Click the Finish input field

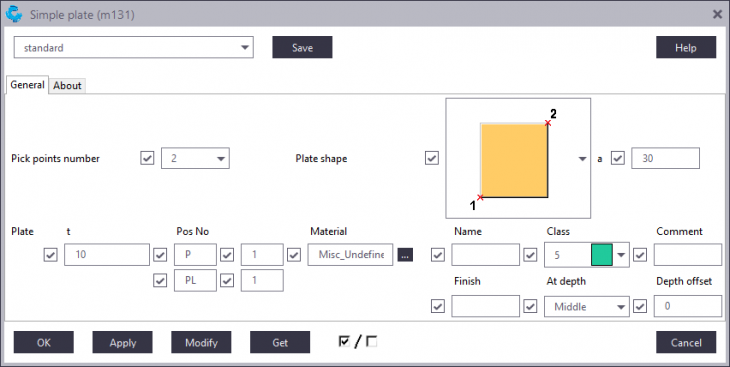pos(486,306)
